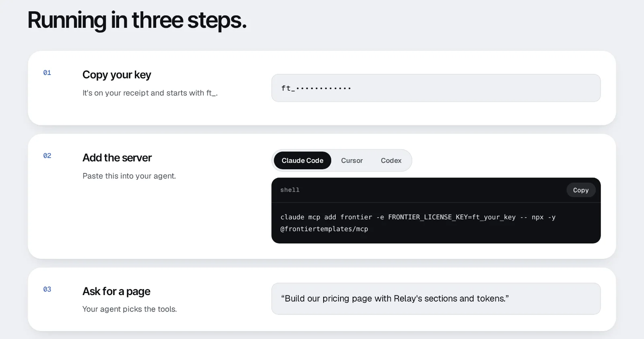Click 'Paste this into your agent.' text
Viewport: 644px width, 339px height.
click(129, 176)
